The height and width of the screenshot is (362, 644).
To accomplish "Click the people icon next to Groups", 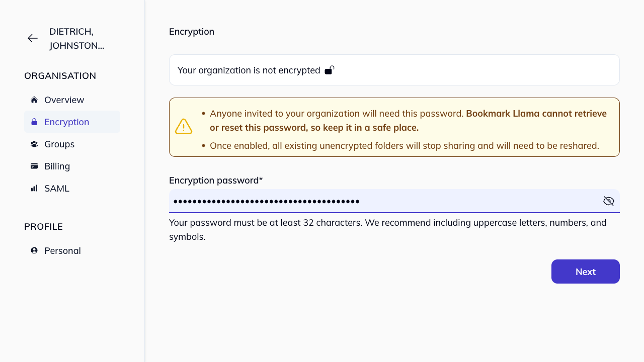I will 34,144.
